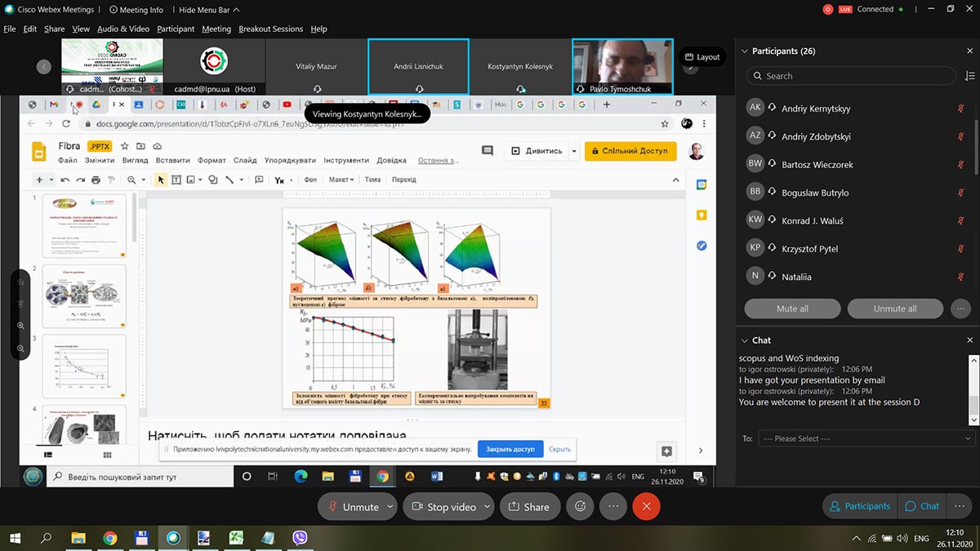The height and width of the screenshot is (551, 980).
Task: Click the participants list sort icon
Action: click(x=969, y=76)
